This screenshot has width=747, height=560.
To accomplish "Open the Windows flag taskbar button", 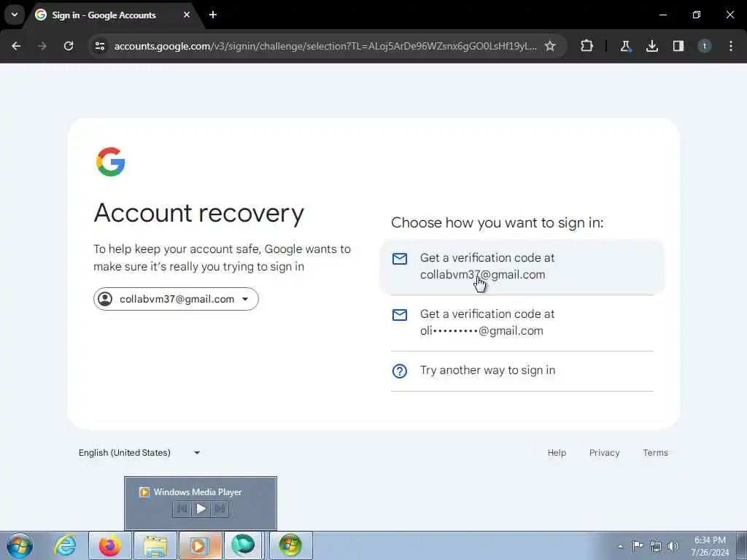I will click(290, 545).
